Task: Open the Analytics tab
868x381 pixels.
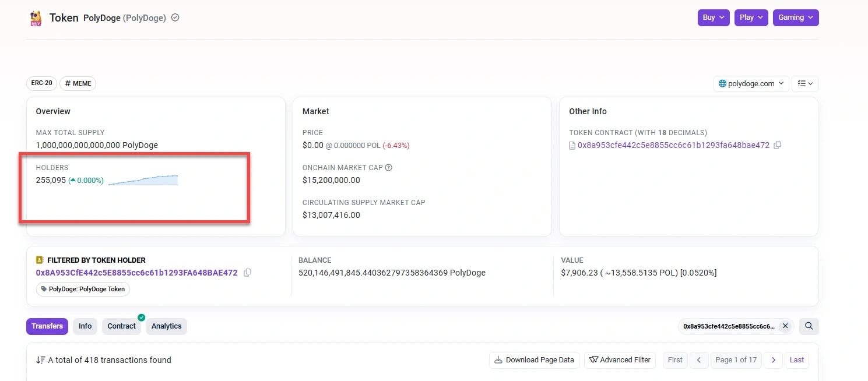Action: point(166,326)
